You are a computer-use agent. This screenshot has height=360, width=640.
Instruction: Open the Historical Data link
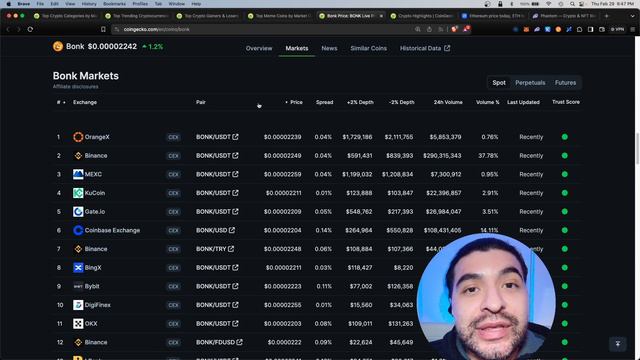420,48
